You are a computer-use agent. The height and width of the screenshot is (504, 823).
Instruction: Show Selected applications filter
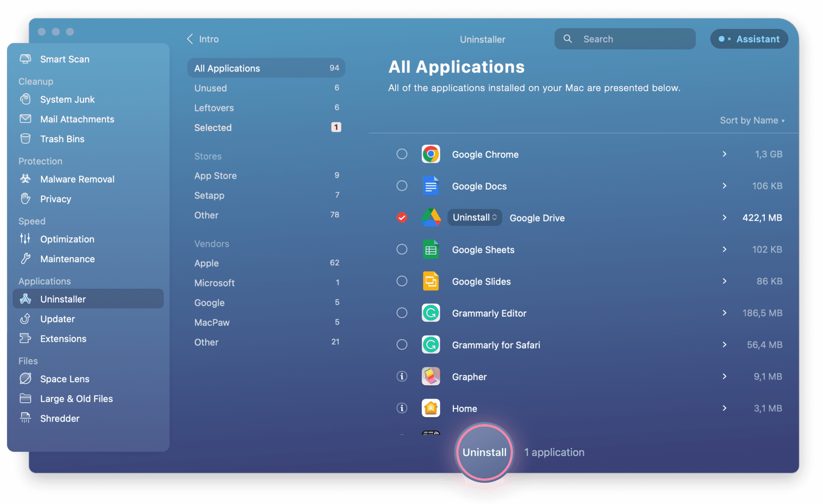[266, 128]
